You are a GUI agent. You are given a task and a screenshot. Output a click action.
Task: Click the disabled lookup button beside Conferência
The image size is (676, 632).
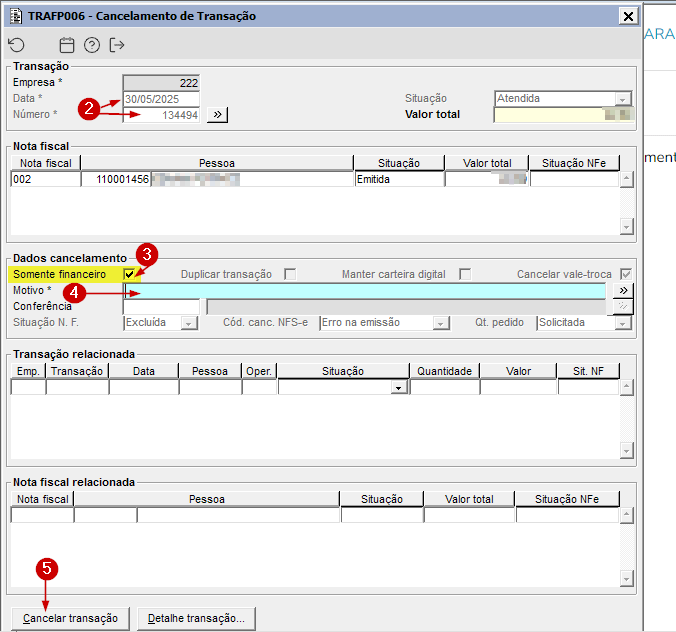click(623, 307)
